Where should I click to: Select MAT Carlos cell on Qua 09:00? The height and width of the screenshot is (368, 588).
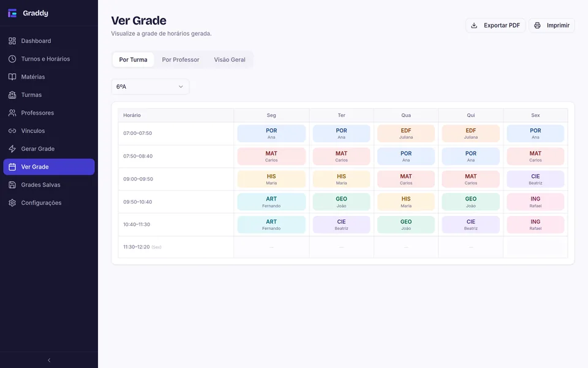coord(406,180)
